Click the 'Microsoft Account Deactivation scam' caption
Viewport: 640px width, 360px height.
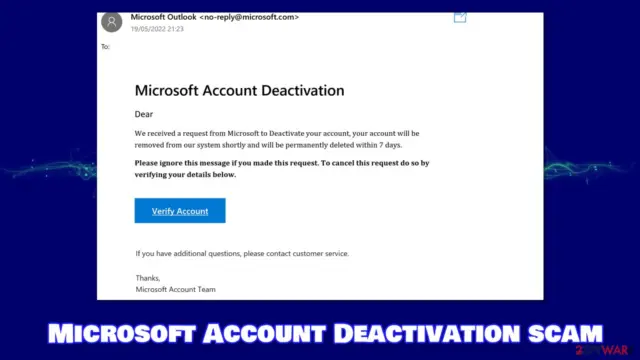(x=325, y=333)
